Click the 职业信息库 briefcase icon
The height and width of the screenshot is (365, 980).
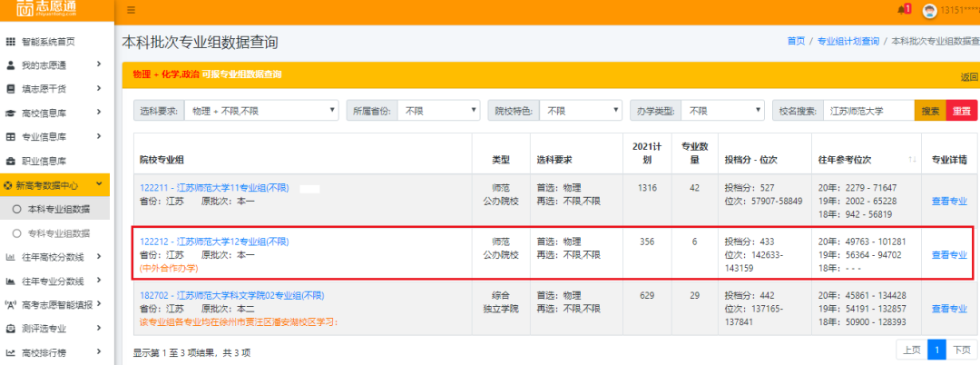(x=11, y=161)
